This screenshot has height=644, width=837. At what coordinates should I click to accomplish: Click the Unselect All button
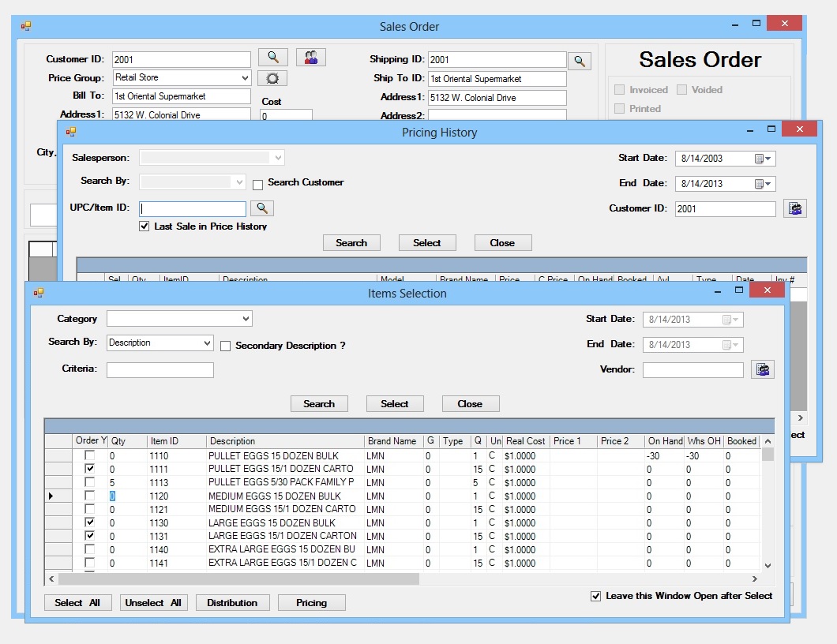point(153,603)
